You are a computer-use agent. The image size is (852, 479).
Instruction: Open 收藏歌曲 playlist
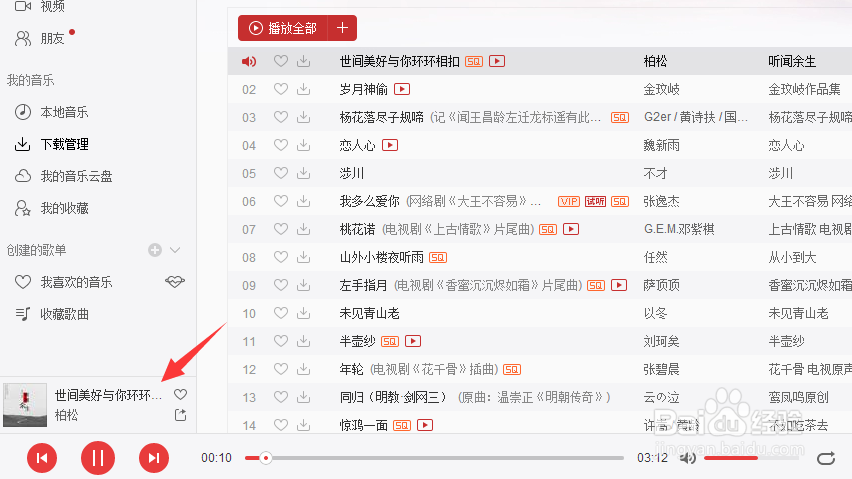coord(51,314)
